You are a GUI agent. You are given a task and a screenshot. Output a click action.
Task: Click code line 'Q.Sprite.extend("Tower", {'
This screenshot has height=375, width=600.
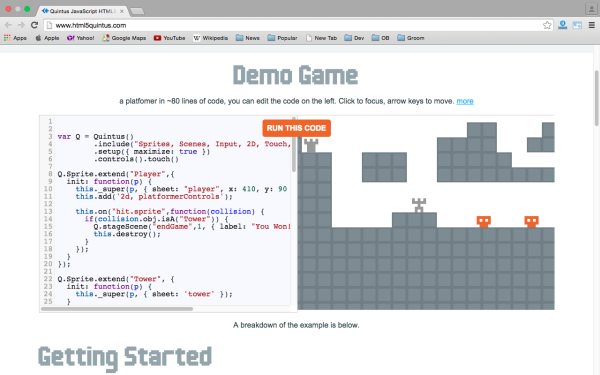(x=116, y=279)
